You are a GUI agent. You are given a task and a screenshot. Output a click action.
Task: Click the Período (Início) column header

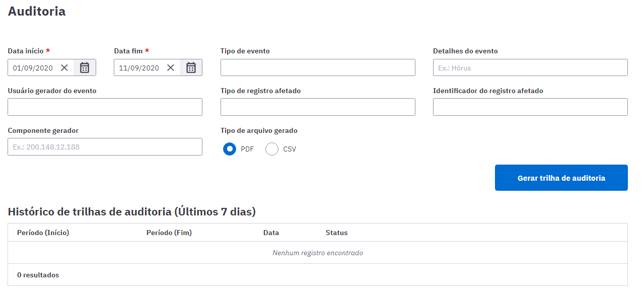tap(43, 233)
